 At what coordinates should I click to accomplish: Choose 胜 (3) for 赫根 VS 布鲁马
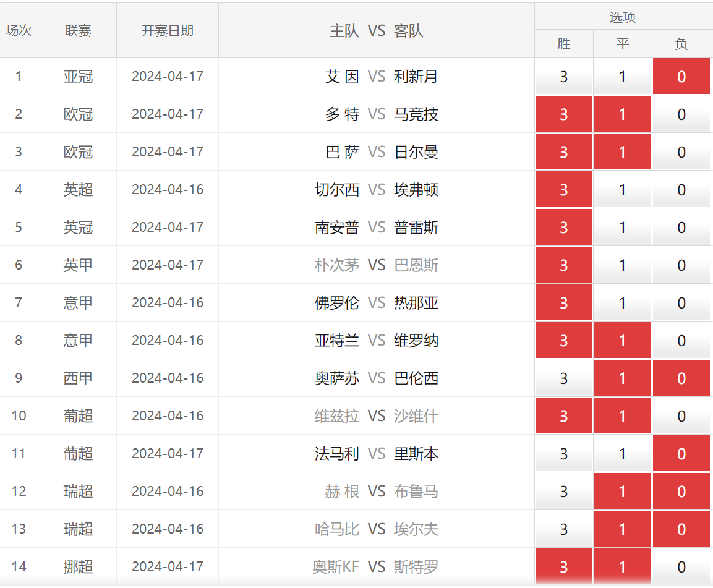coord(564,492)
